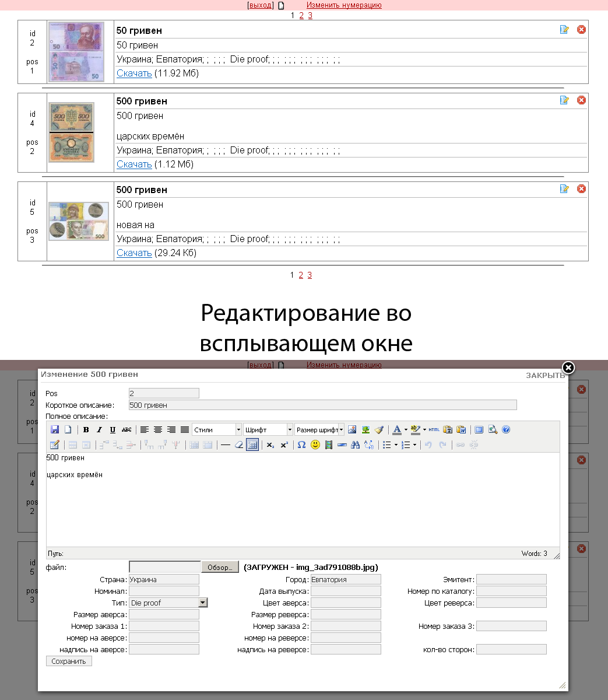The image size is (608, 700).
Task: Click the выход link at top
Action: click(261, 5)
